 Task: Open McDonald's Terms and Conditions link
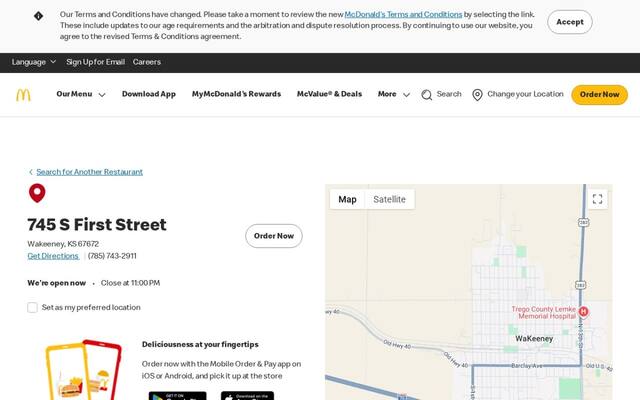tap(403, 15)
